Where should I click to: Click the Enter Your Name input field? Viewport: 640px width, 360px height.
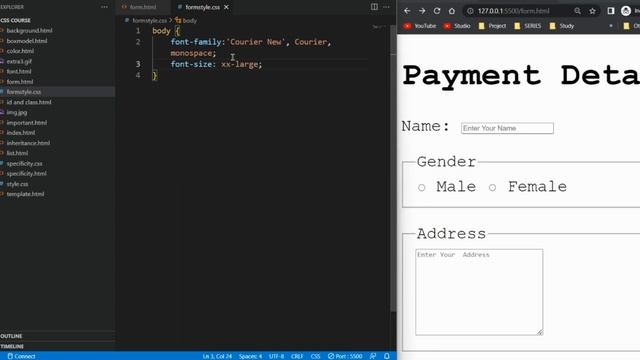click(x=507, y=128)
